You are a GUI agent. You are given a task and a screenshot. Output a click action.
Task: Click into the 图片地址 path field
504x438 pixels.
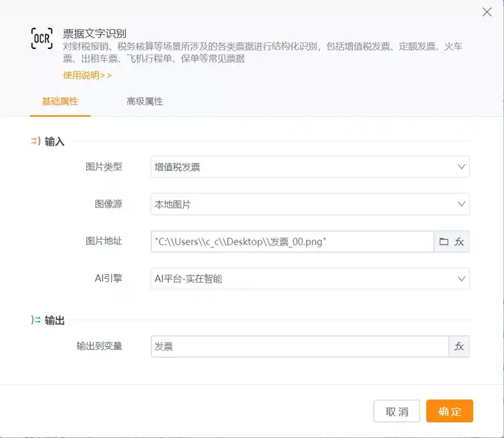[x=292, y=242]
